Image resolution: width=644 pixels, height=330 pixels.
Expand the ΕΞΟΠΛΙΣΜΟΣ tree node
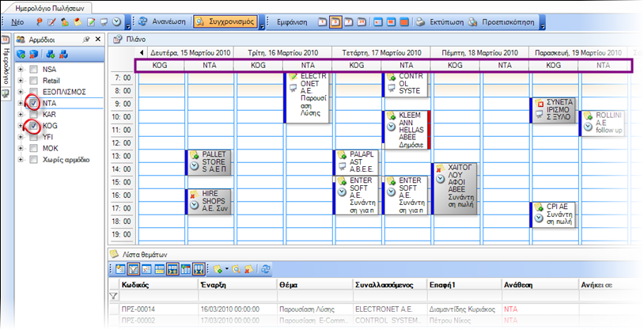pyautogui.click(x=21, y=92)
